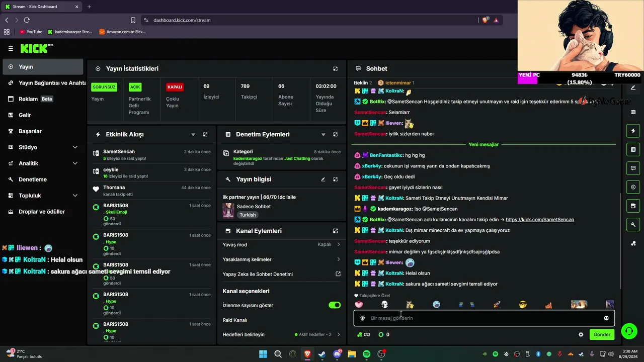Click the Sadece Sohbet category thumbnail
Screen dimensions: 644x362
228,211
